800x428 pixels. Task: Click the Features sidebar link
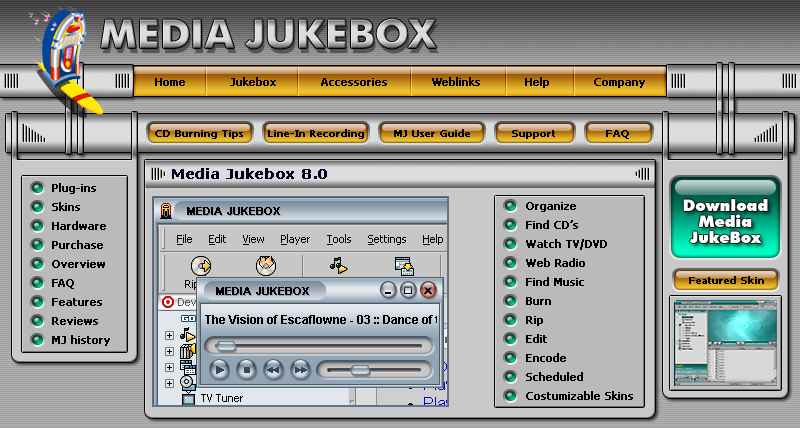pyautogui.click(x=77, y=302)
